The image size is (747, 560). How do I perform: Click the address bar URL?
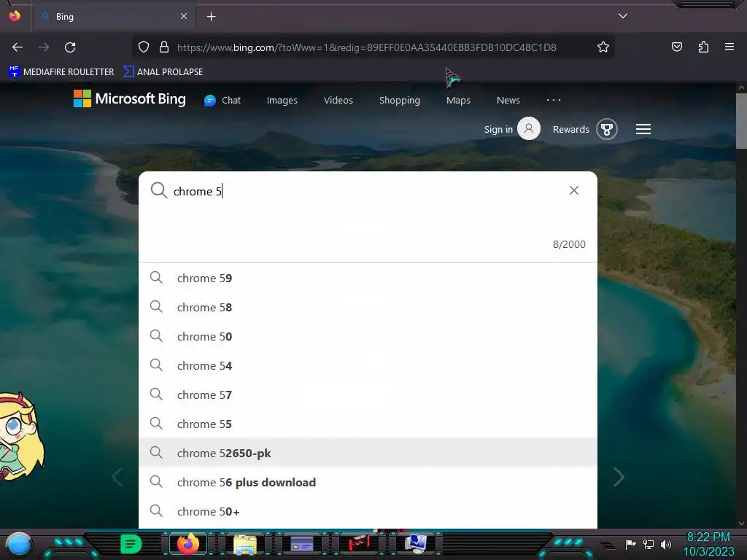pyautogui.click(x=367, y=47)
